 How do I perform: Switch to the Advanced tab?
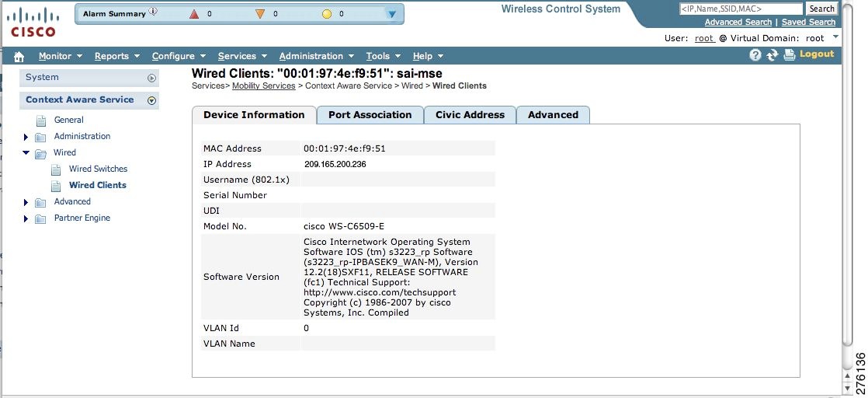(553, 115)
